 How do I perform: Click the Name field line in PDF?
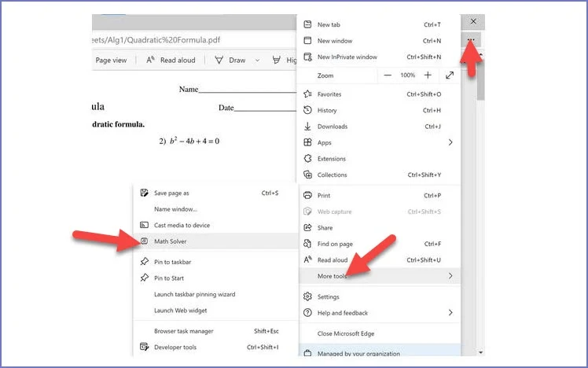[248, 91]
